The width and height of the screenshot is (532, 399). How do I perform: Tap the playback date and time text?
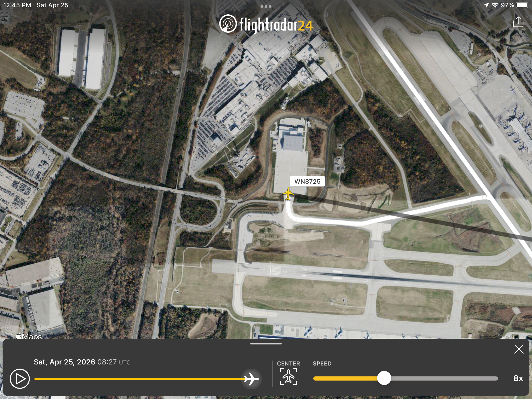[82, 362]
